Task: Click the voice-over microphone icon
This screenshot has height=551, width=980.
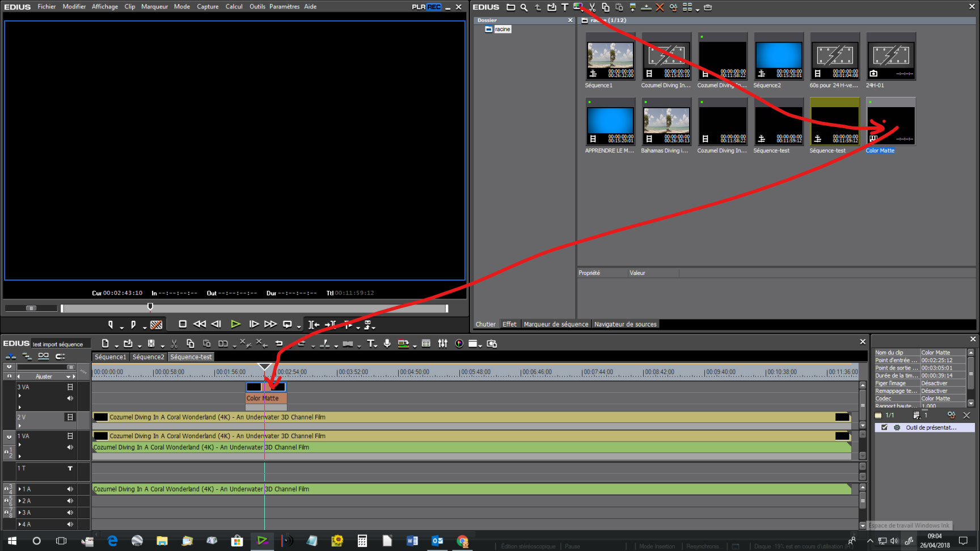Action: (x=387, y=344)
